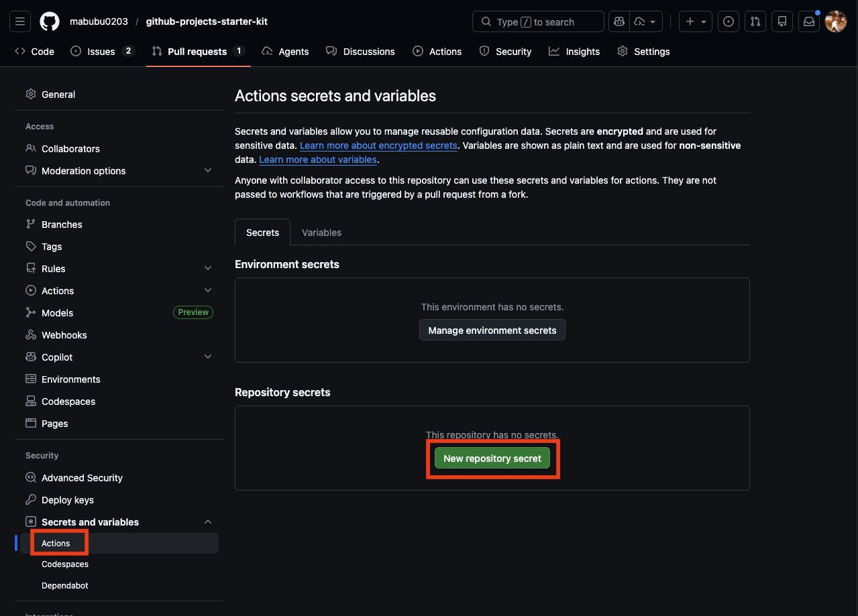Click the General gear icon in the sidebar
Screen dimensions: 858x616
[x=31, y=95]
